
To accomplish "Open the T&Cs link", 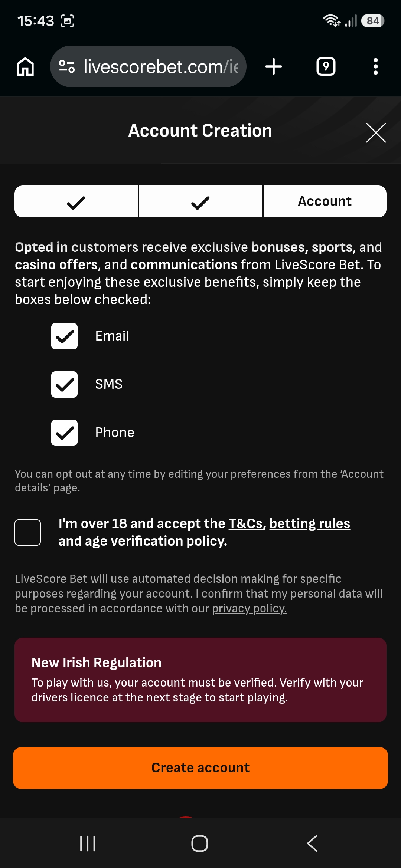I will click(x=245, y=523).
